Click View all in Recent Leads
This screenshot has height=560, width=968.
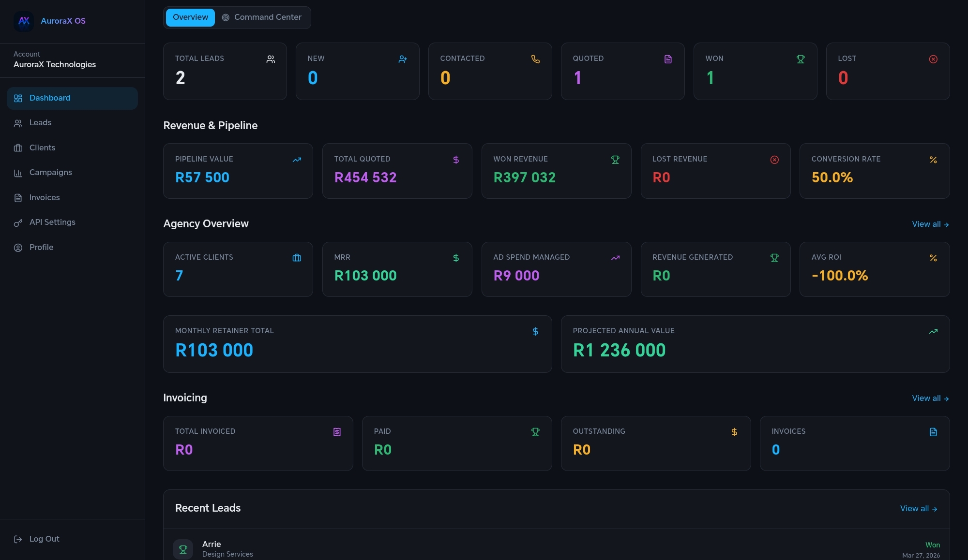919,509
